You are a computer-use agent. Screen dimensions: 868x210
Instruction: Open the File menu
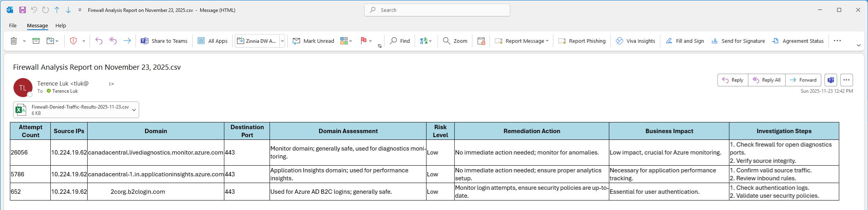13,25
